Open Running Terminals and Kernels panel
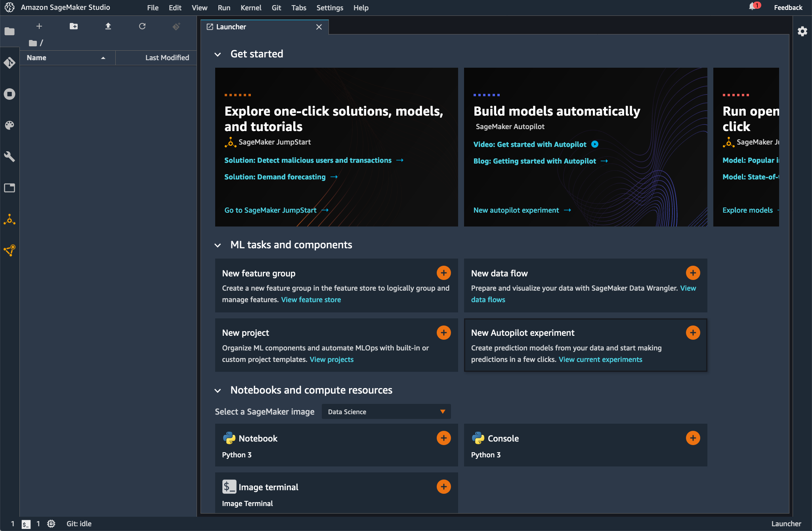The height and width of the screenshot is (531, 812). (x=10, y=94)
